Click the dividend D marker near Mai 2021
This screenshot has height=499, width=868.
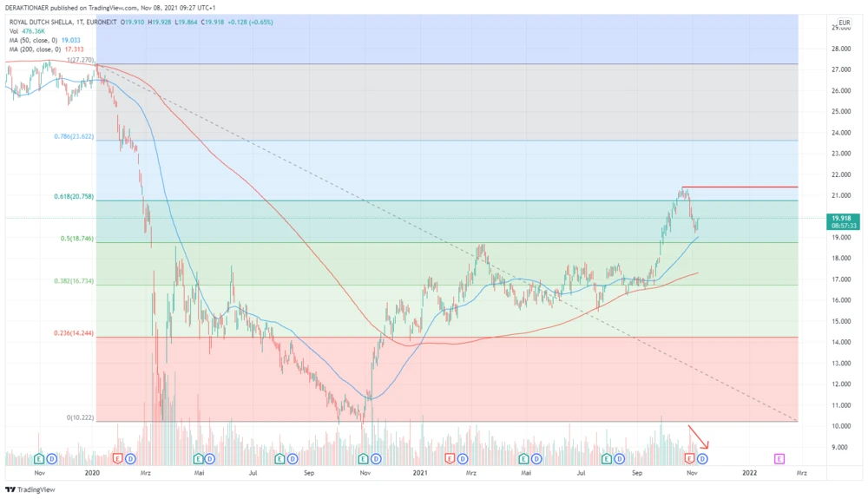537,457
